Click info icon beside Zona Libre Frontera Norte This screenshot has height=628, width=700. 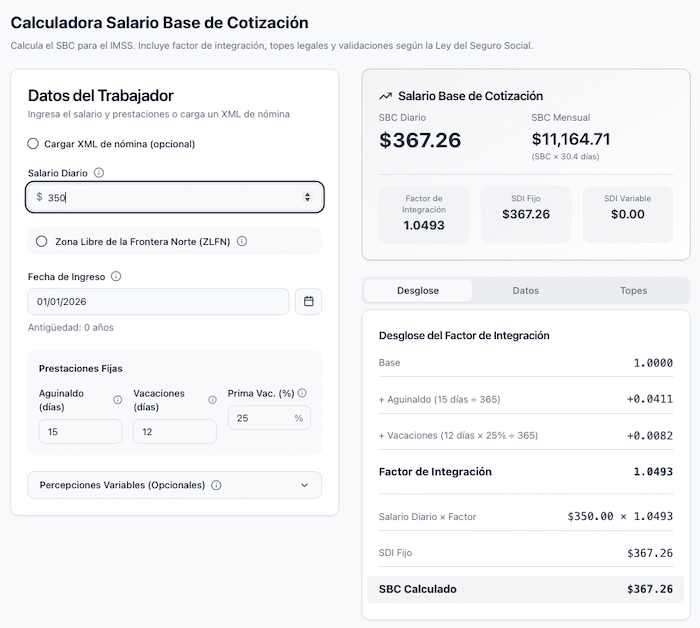click(x=242, y=241)
